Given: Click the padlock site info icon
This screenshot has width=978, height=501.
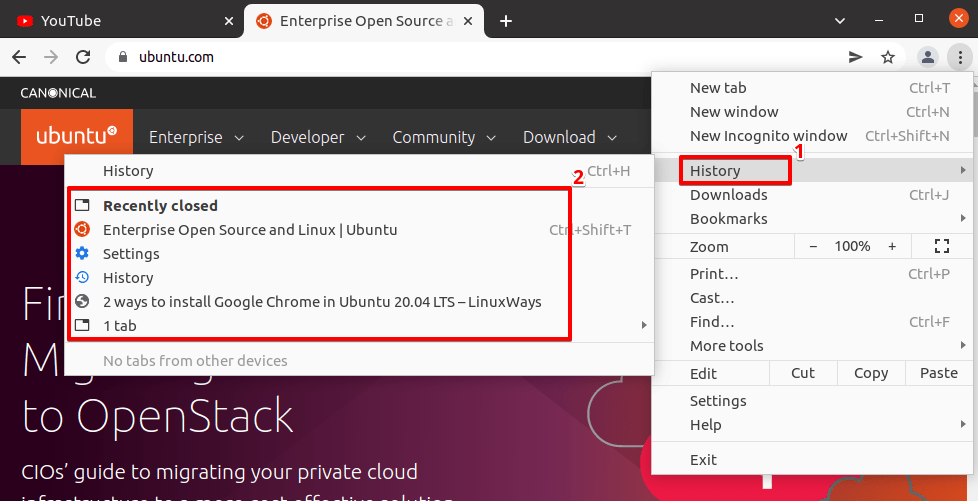Looking at the screenshot, I should pos(123,57).
